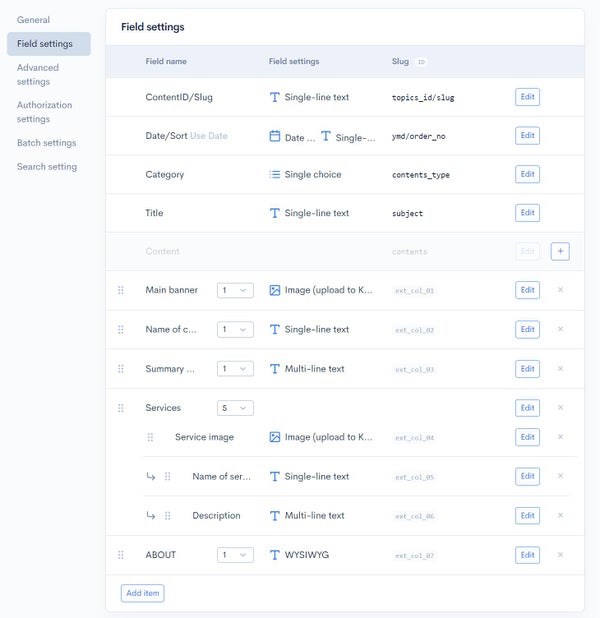Edit the Category field

tap(527, 174)
